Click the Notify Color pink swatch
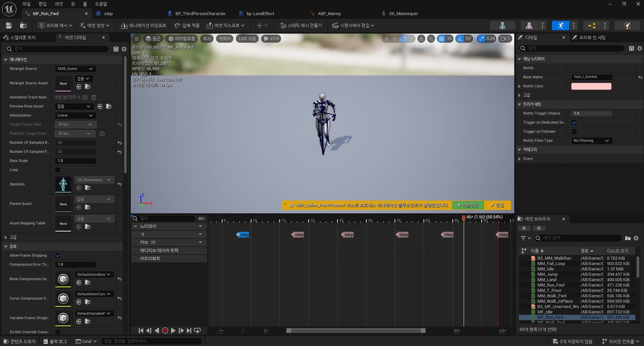The image size is (644, 346). 591,86
